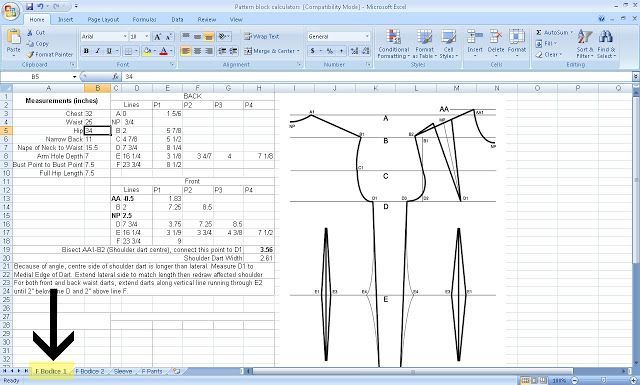Expand the Arial font name dropdown
This screenshot has height=385, width=640.
point(125,37)
